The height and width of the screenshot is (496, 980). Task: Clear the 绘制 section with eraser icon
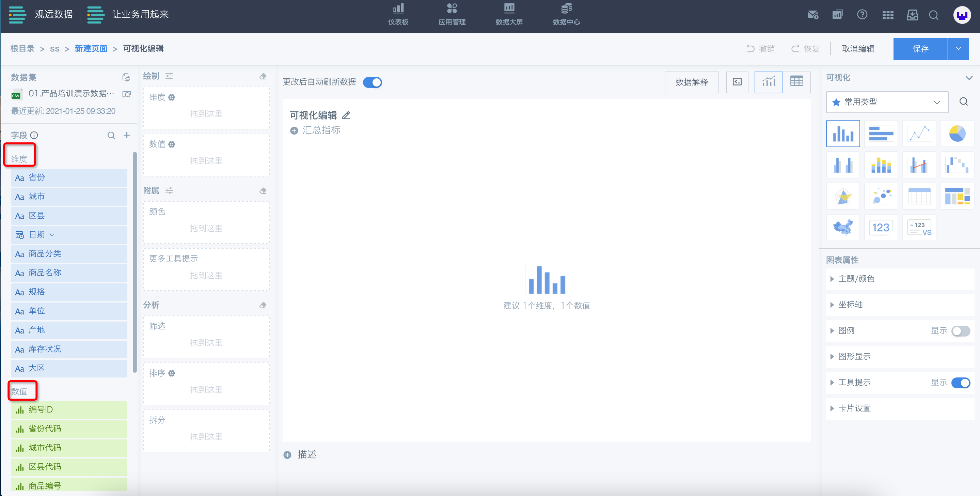(x=263, y=76)
